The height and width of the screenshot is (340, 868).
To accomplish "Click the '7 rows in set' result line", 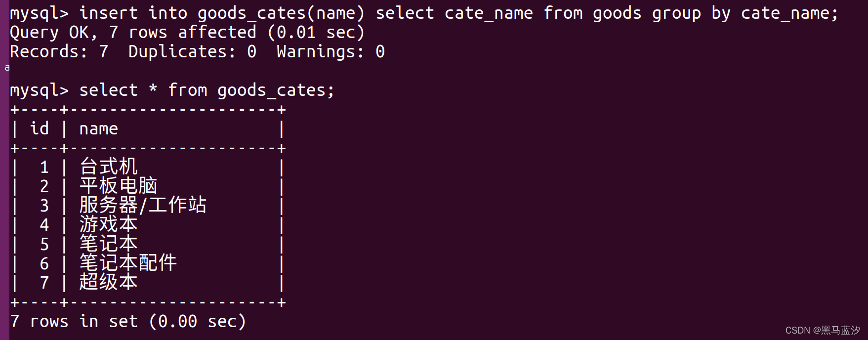I will [128, 322].
